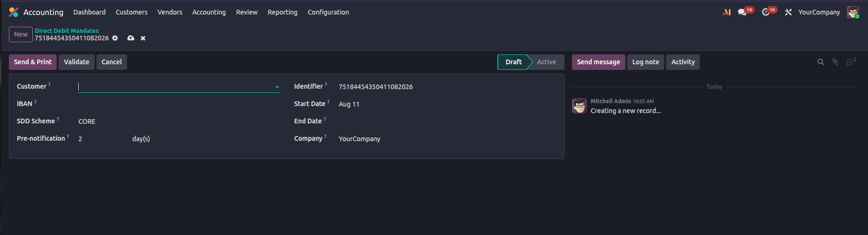868x235 pixels.
Task: Click the Identifier field value
Action: [x=376, y=87]
